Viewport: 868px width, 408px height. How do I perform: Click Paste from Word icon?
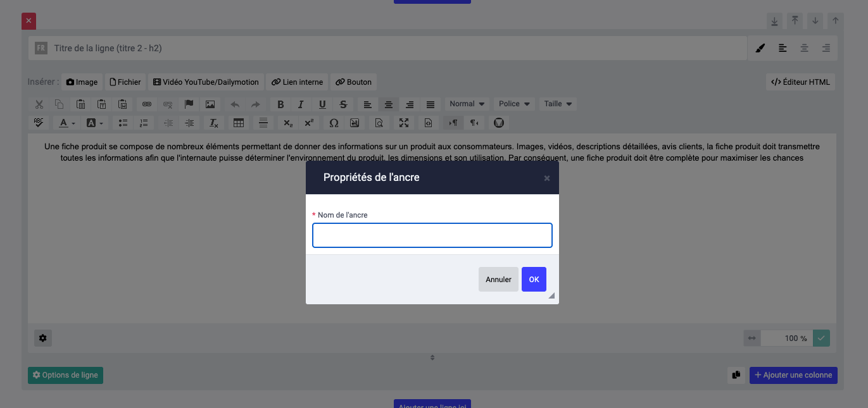coord(123,104)
